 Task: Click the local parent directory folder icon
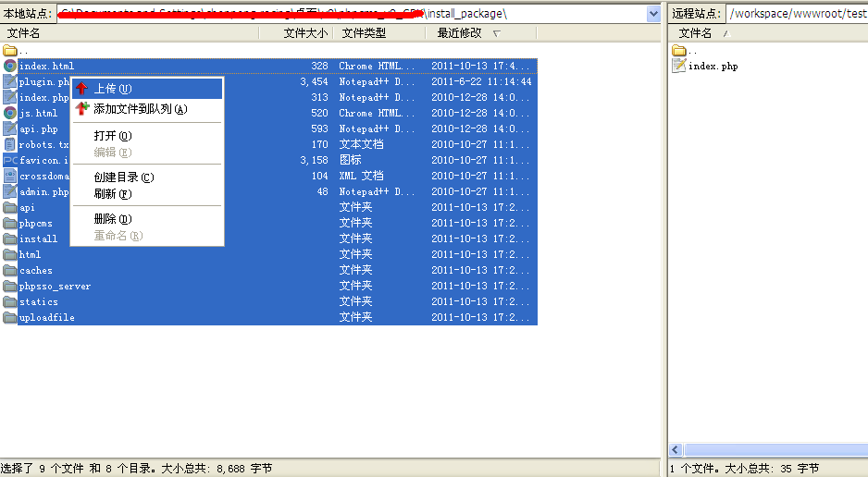coord(10,51)
